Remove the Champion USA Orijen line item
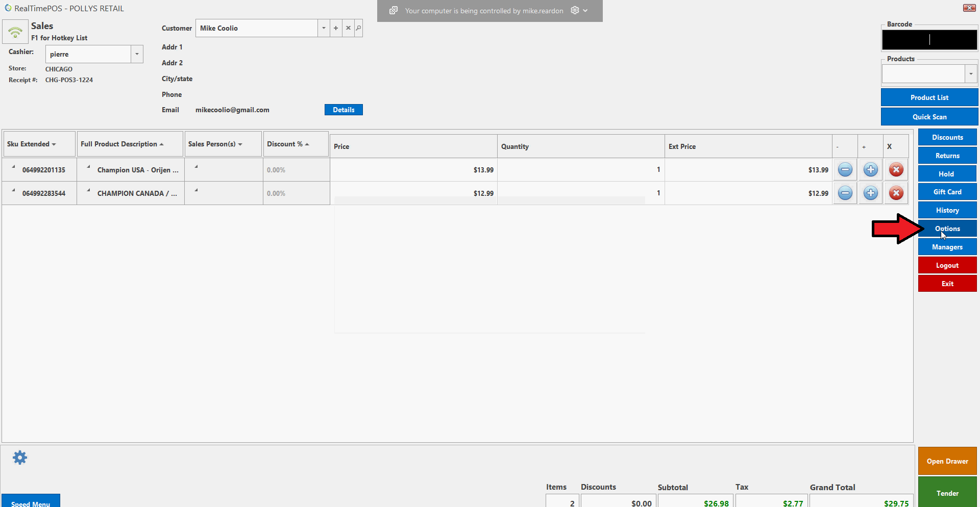Screen dimensions: 980x507 pos(896,170)
